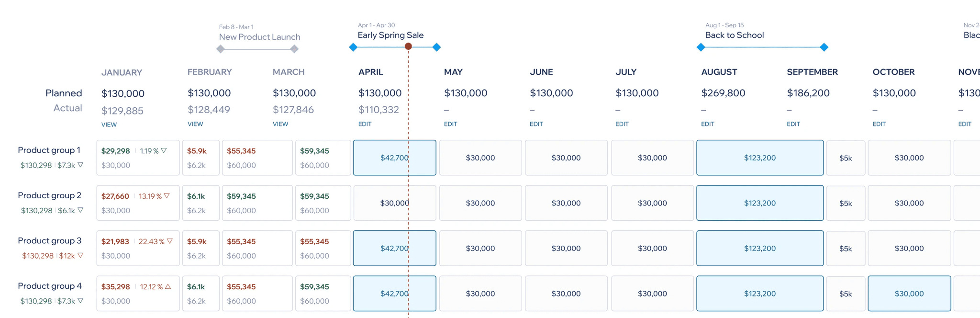
Task: Select the New Product Launch end diamond
Action: [294, 49]
